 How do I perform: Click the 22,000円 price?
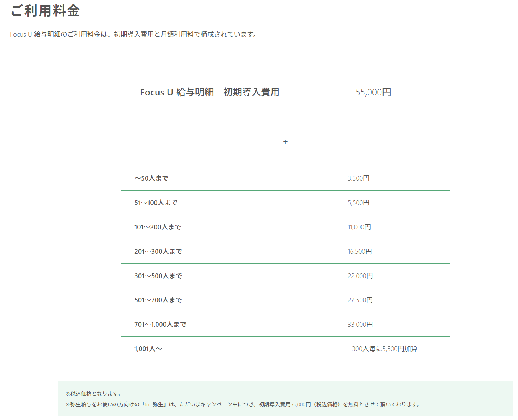(360, 276)
